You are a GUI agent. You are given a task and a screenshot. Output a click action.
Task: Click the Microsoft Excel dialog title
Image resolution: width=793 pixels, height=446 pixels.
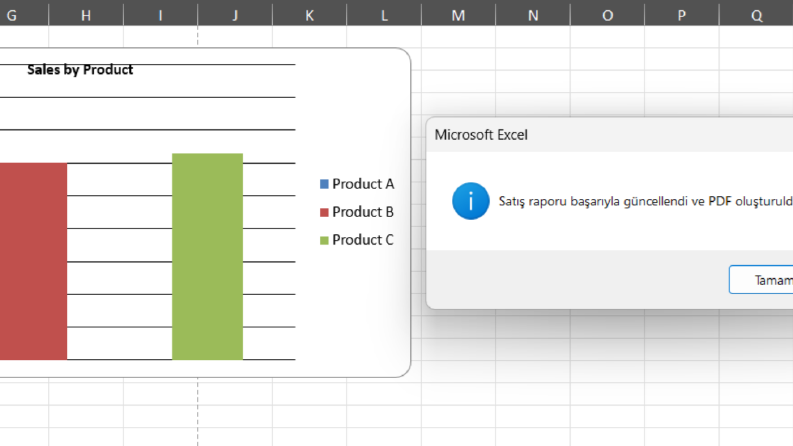(x=481, y=135)
